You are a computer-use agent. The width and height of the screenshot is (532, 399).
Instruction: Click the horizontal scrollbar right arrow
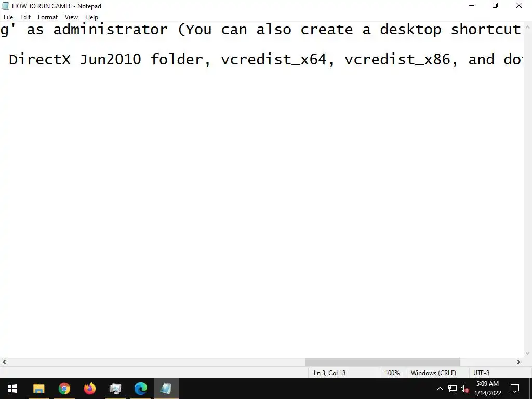tap(519, 362)
